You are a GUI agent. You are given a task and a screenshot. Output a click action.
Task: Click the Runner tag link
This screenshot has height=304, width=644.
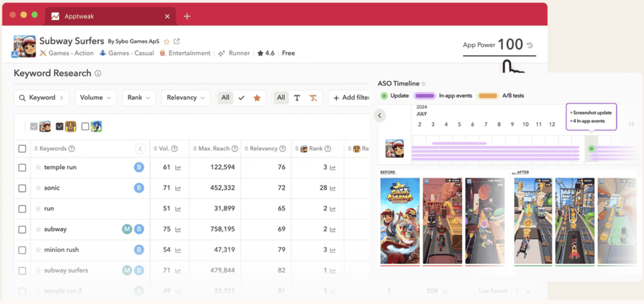pyautogui.click(x=234, y=53)
